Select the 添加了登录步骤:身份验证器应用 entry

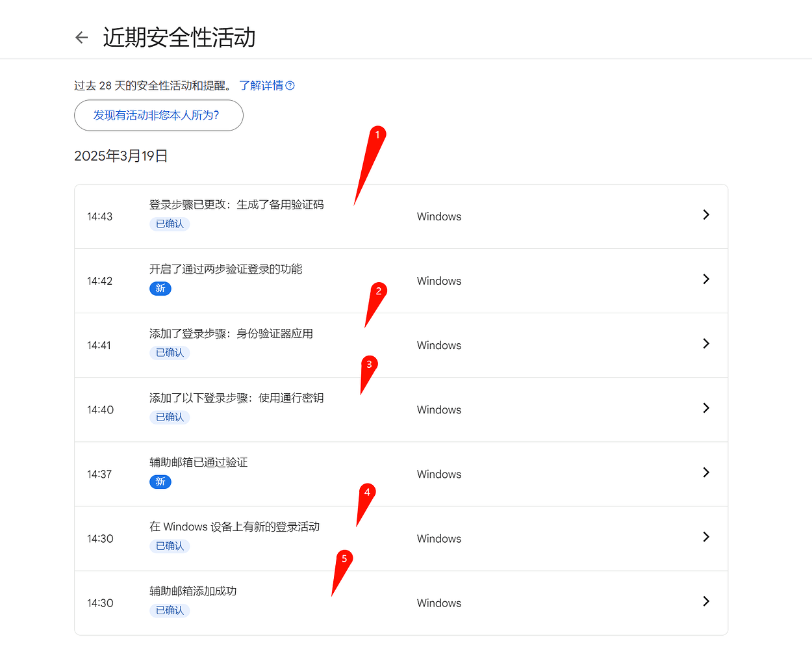click(x=231, y=333)
